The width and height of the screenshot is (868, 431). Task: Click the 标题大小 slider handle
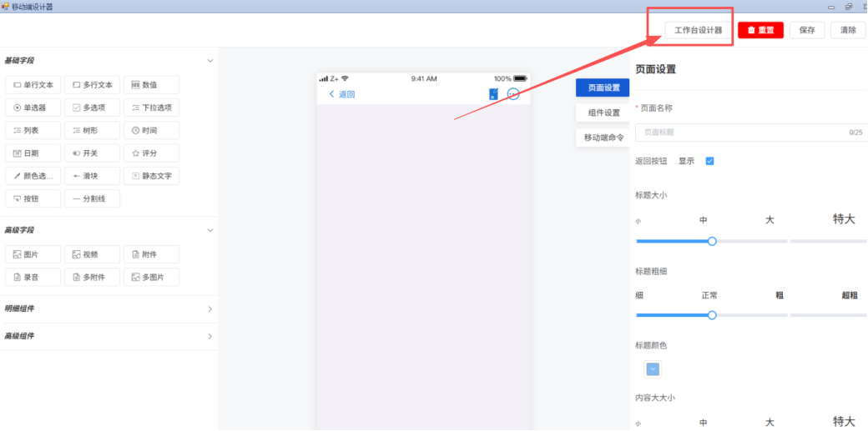712,241
